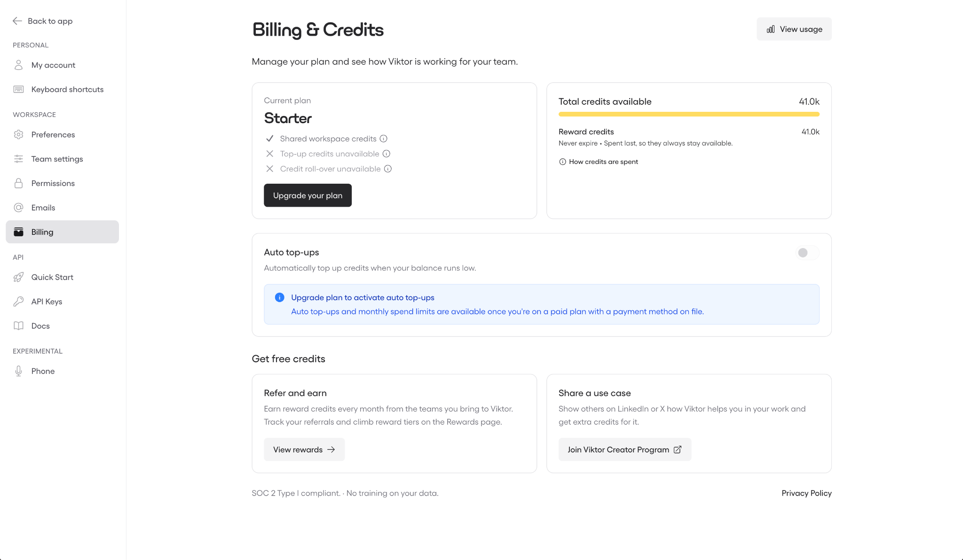
Task: Click the bar chart icon in View usage
Action: click(771, 29)
